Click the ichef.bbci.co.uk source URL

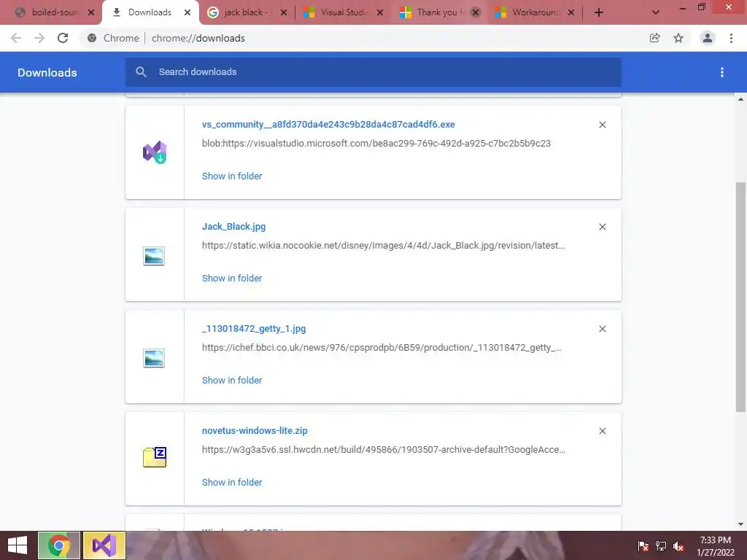coord(382,348)
